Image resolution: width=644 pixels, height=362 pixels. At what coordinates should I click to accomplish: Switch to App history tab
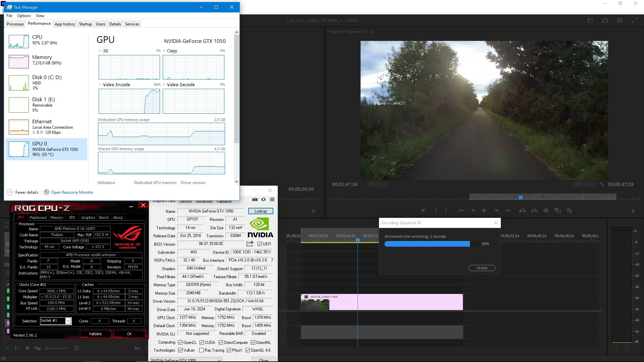coord(65,24)
